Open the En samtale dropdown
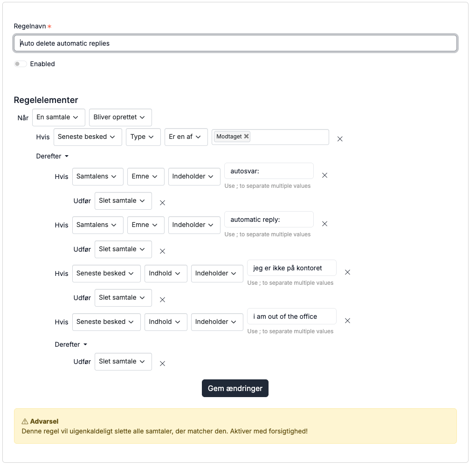Screen dimensions: 476x467 (59, 117)
